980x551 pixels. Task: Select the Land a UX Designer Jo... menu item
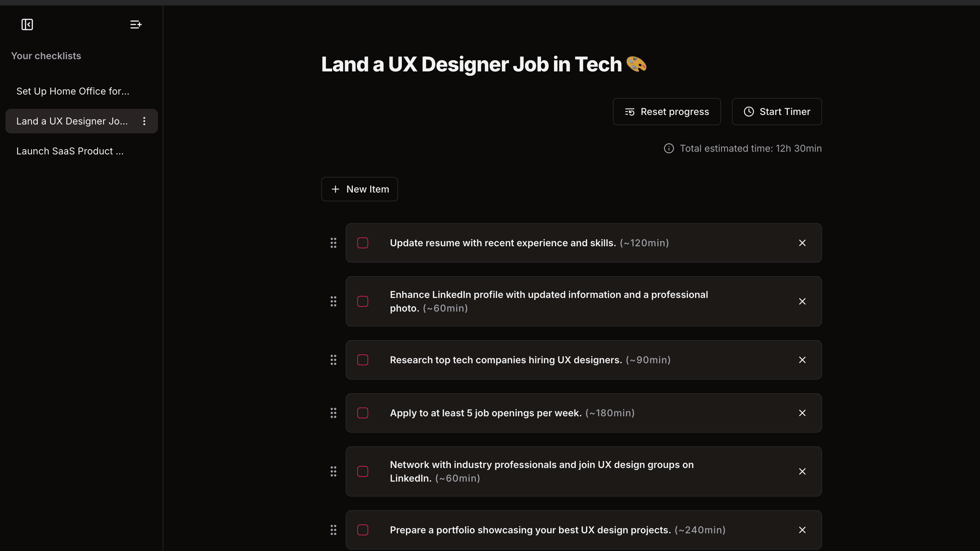point(72,121)
